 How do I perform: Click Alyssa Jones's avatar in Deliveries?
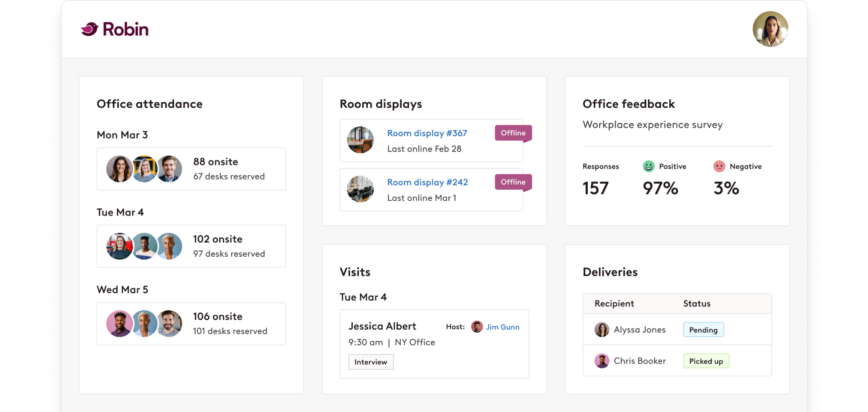pos(601,330)
